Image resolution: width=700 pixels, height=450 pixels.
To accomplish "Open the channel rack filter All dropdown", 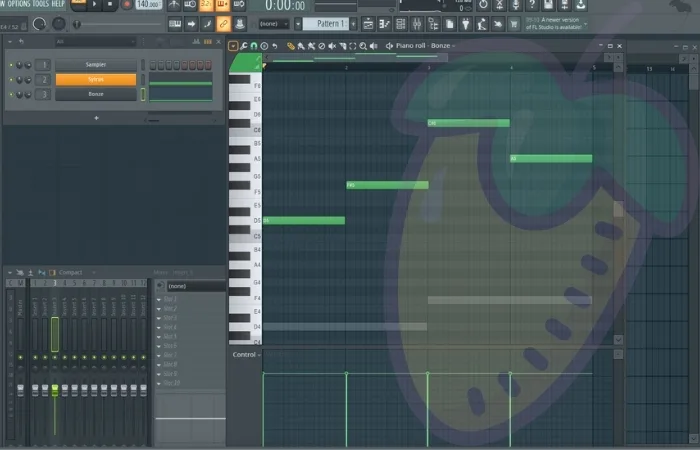I will 95,42.
